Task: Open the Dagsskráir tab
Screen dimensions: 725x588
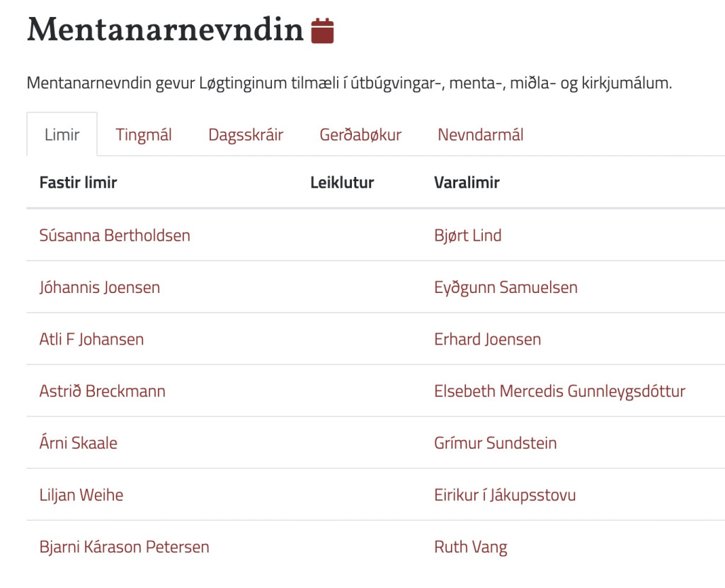Action: coord(246,134)
